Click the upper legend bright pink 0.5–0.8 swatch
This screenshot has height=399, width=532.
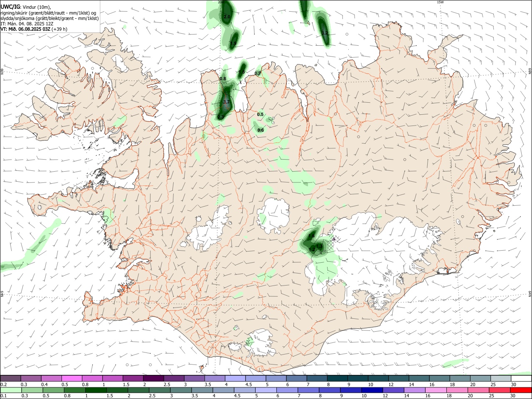71,378
